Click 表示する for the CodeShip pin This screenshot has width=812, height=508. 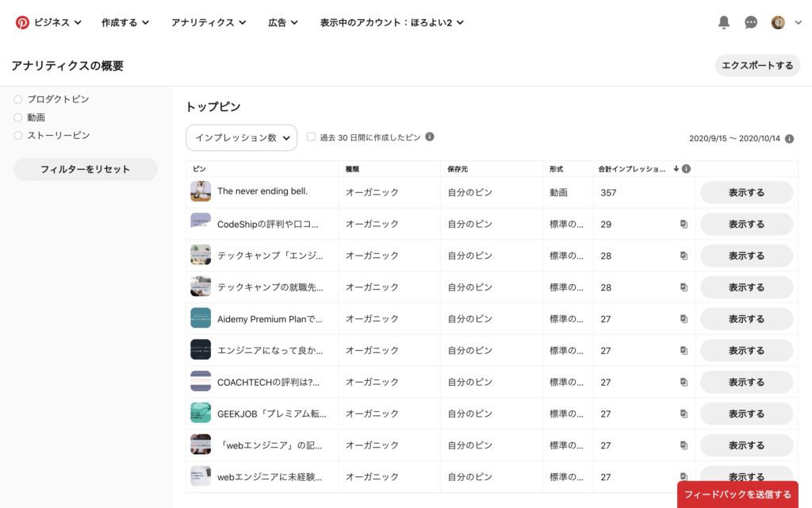pyautogui.click(x=746, y=224)
